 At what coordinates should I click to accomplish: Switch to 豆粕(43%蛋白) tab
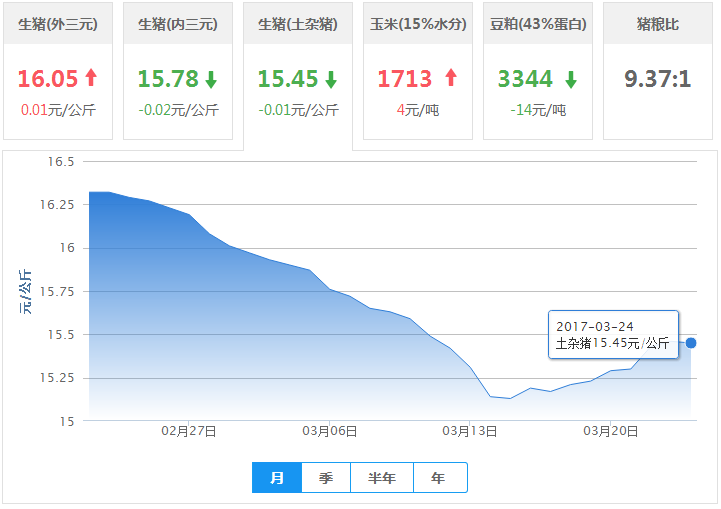pyautogui.click(x=537, y=24)
